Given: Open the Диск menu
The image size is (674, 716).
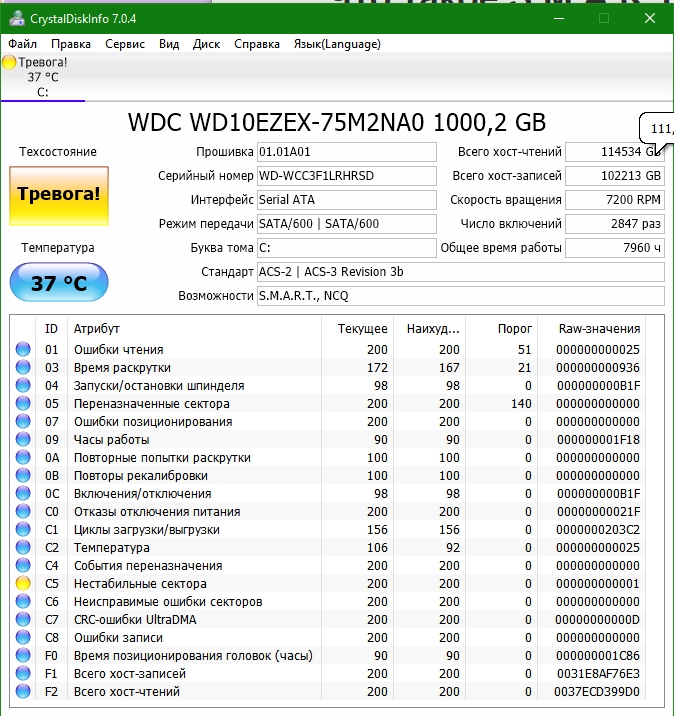Looking at the screenshot, I should tap(206, 44).
